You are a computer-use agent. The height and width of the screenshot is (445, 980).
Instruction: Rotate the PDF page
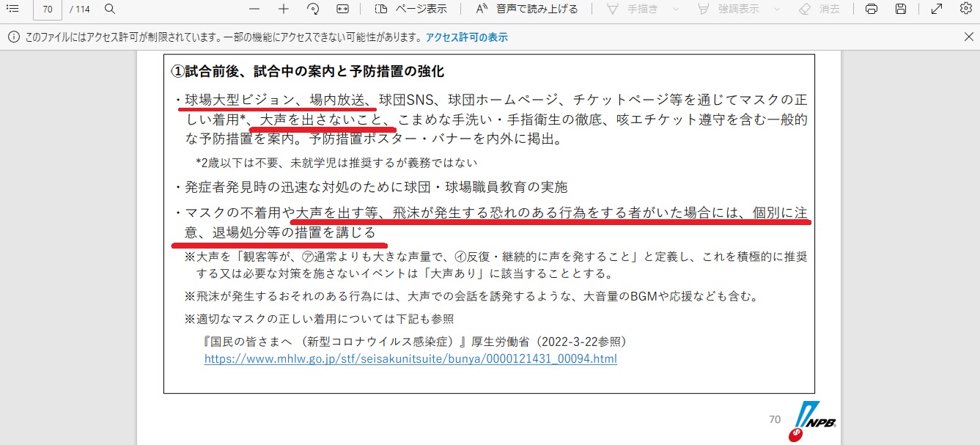click(313, 9)
